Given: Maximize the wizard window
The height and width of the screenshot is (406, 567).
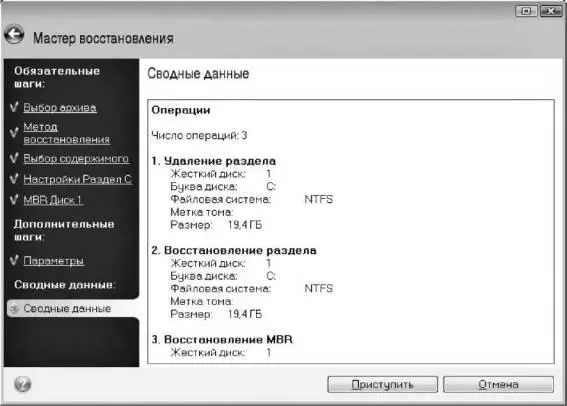Looking at the screenshot, I should 526,11.
